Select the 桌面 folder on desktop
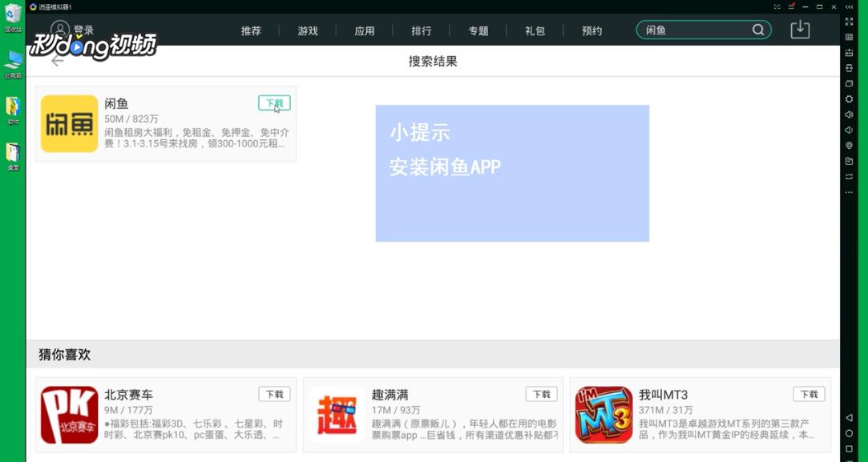Image resolution: width=868 pixels, height=462 pixels. pos(13,157)
